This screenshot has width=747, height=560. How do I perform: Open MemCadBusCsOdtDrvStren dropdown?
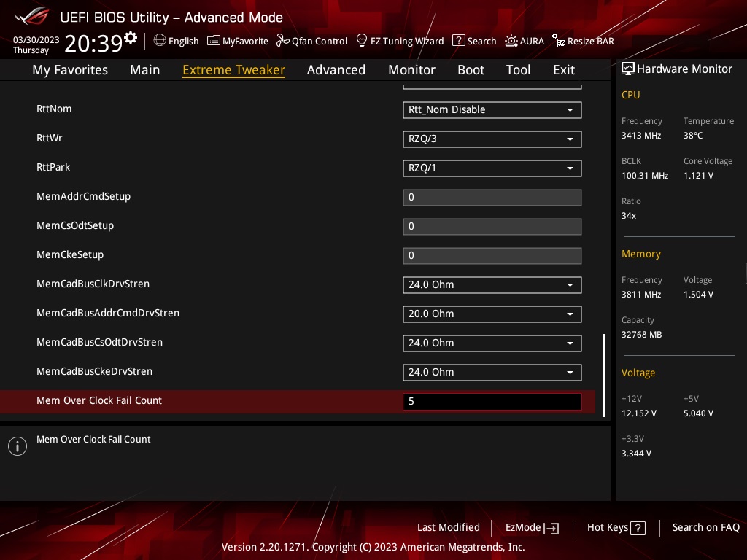pyautogui.click(x=492, y=343)
